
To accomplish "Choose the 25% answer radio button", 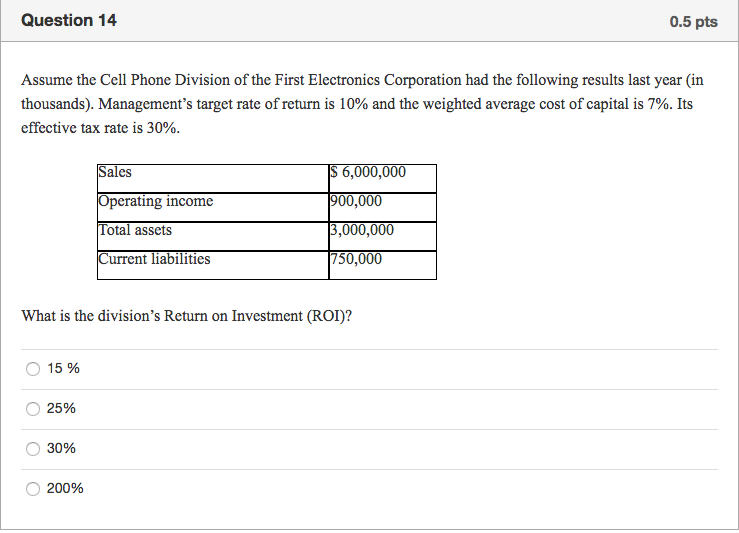I will click(x=33, y=409).
